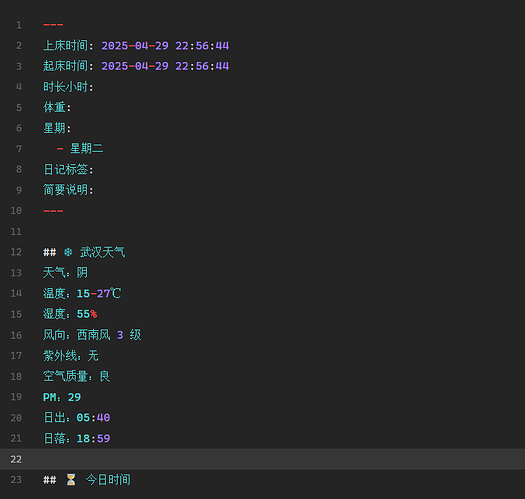Screen dimensions: 525x499
Task: Click the snowflake icon beside 武汉天气 heading
Action: click(68, 252)
